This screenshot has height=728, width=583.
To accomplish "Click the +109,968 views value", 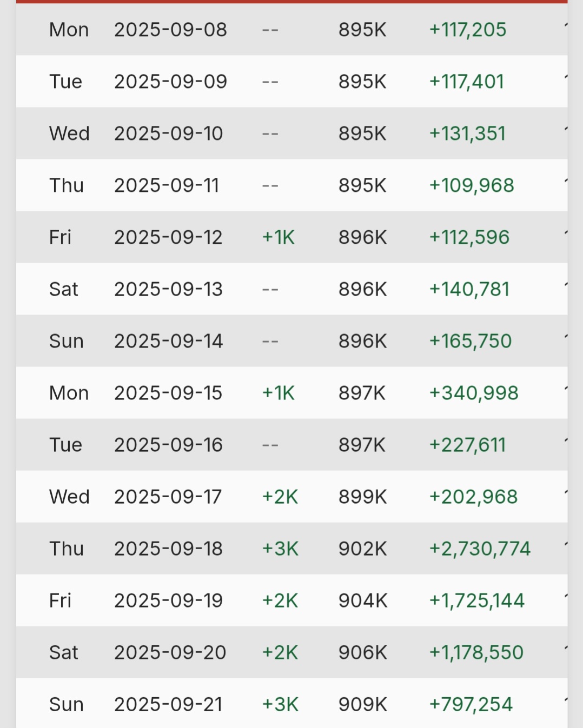I will coord(472,185).
